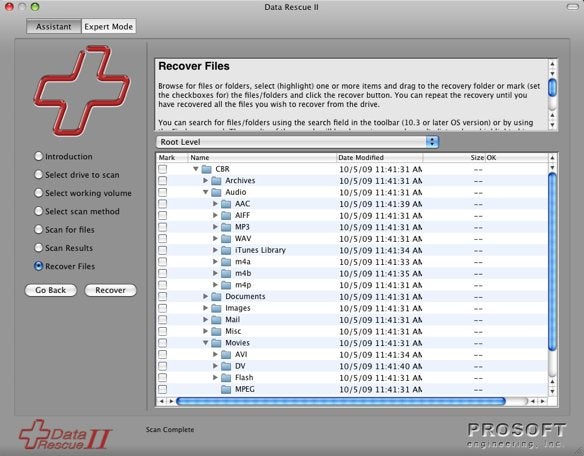The image size is (584, 456).
Task: Mark the Audio row checkbox
Action: coord(162,192)
